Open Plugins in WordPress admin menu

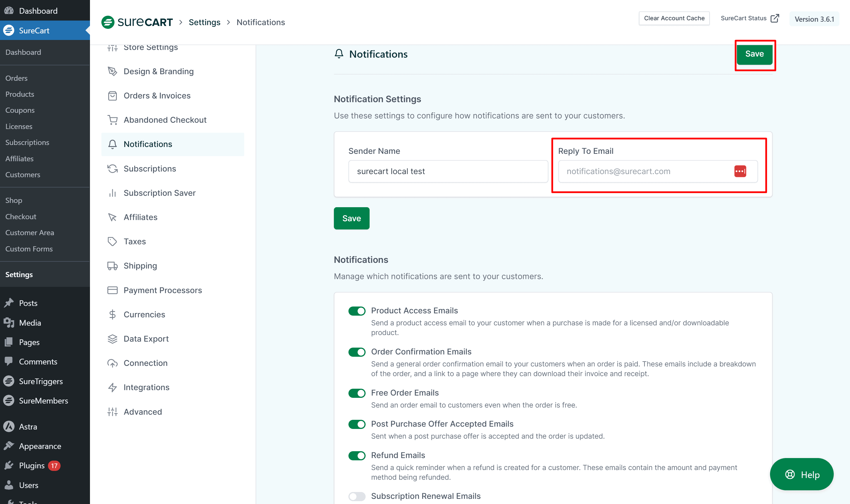32,466
